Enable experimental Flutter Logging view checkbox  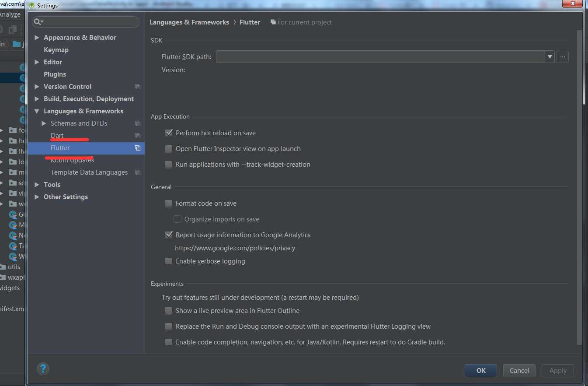tap(169, 326)
